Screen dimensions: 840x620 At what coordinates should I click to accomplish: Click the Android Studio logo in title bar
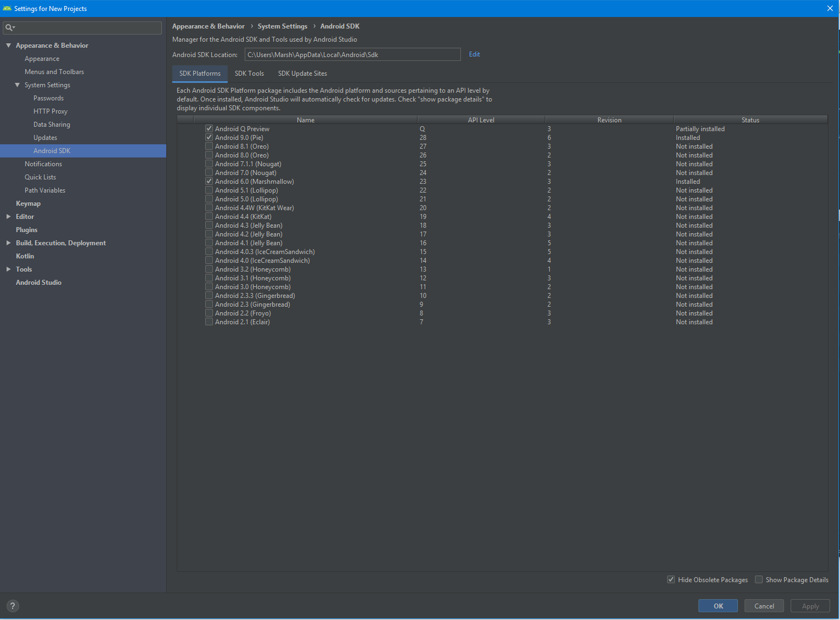click(x=7, y=8)
